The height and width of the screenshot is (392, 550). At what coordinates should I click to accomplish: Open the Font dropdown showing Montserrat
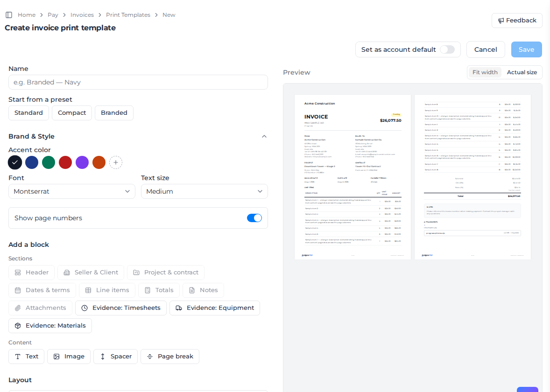(72, 191)
